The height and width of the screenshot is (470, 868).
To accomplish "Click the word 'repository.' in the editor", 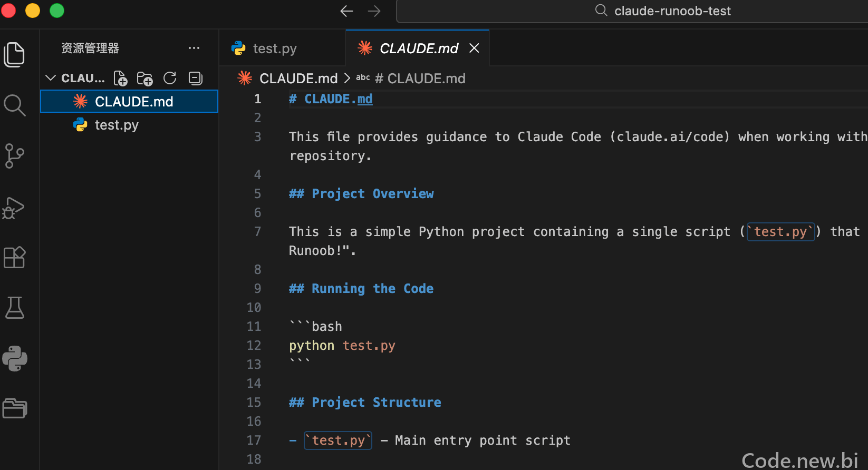I will tap(330, 156).
